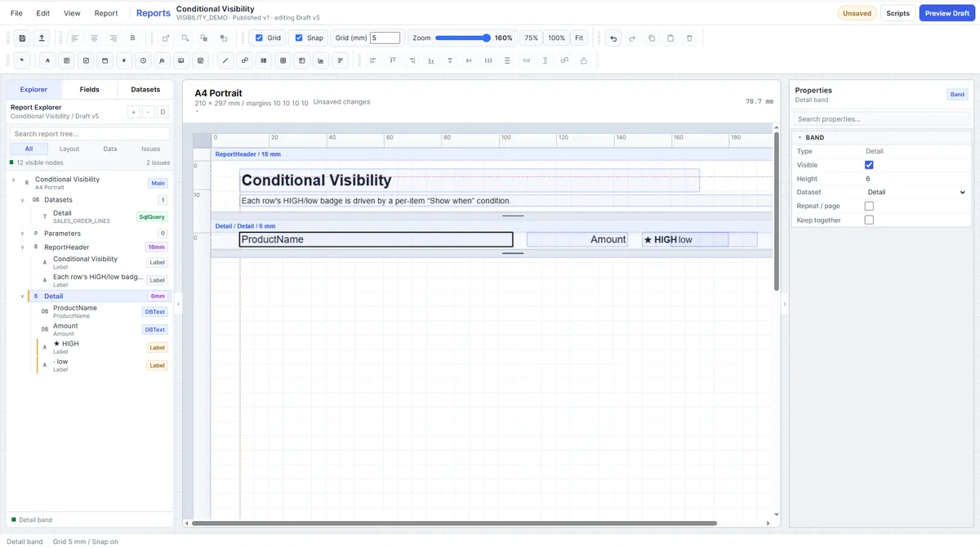
Task: Select the pointer arrow tool
Action: coord(22,60)
